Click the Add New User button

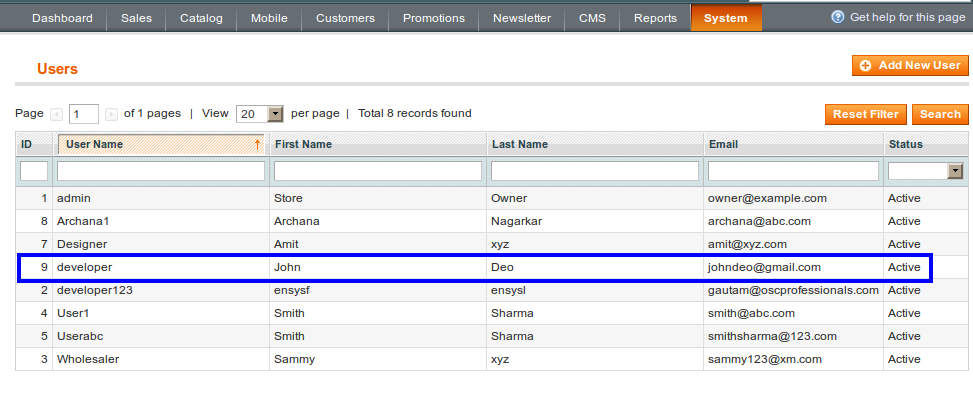pos(910,65)
